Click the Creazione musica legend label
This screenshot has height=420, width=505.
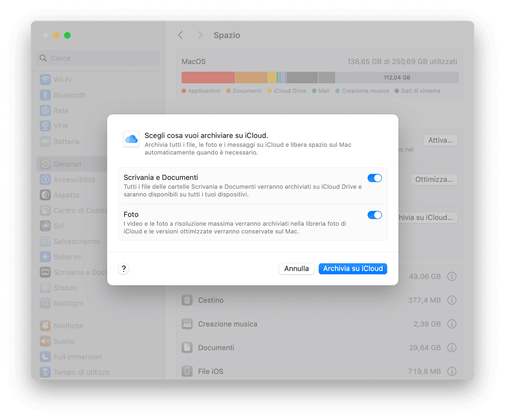click(365, 91)
